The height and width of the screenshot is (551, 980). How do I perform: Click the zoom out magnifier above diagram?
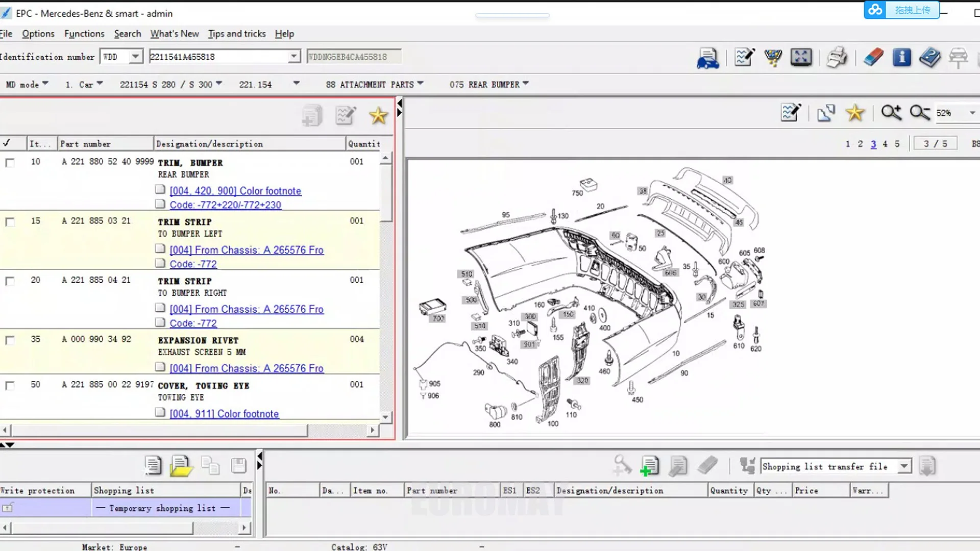920,112
